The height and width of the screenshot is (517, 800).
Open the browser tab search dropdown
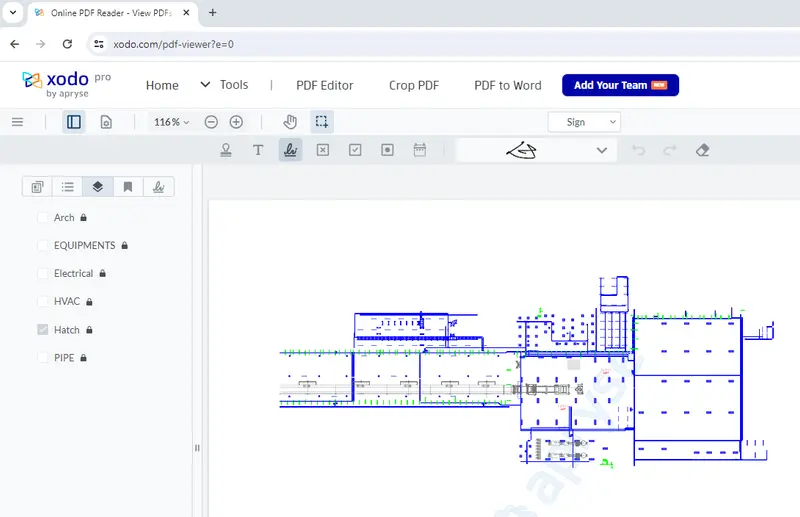coord(13,13)
